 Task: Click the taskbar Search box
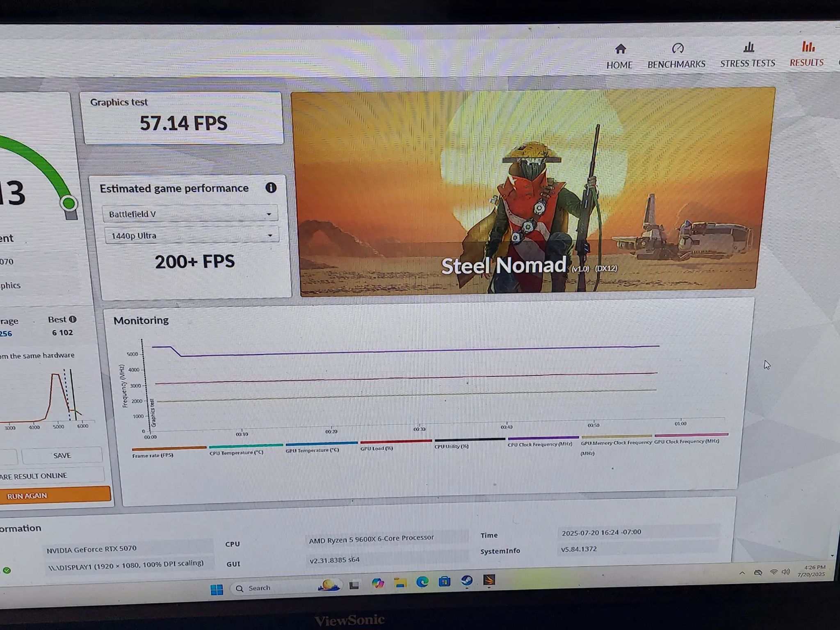point(286,588)
